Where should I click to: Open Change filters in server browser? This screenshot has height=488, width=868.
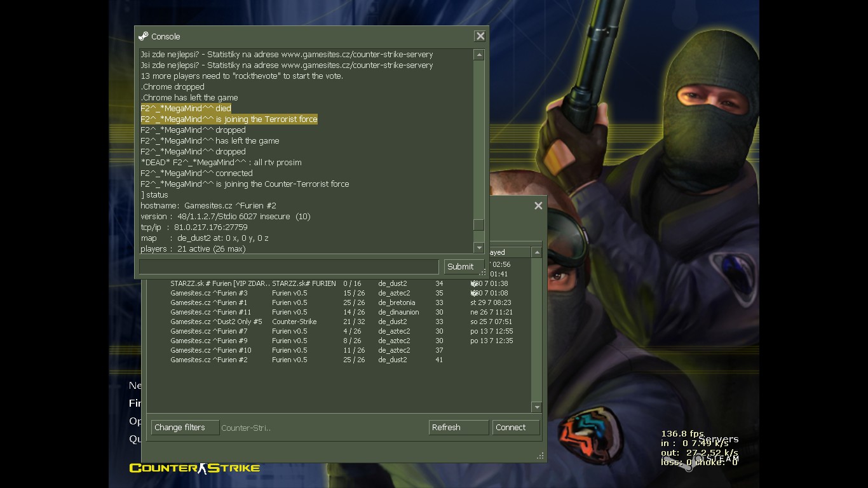coord(185,428)
